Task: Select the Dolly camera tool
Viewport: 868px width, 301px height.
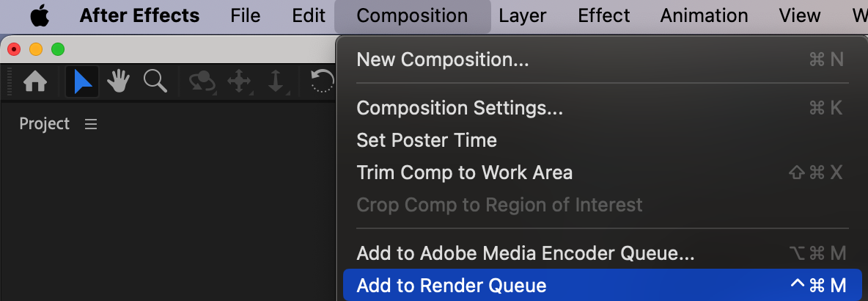Action: click(276, 82)
